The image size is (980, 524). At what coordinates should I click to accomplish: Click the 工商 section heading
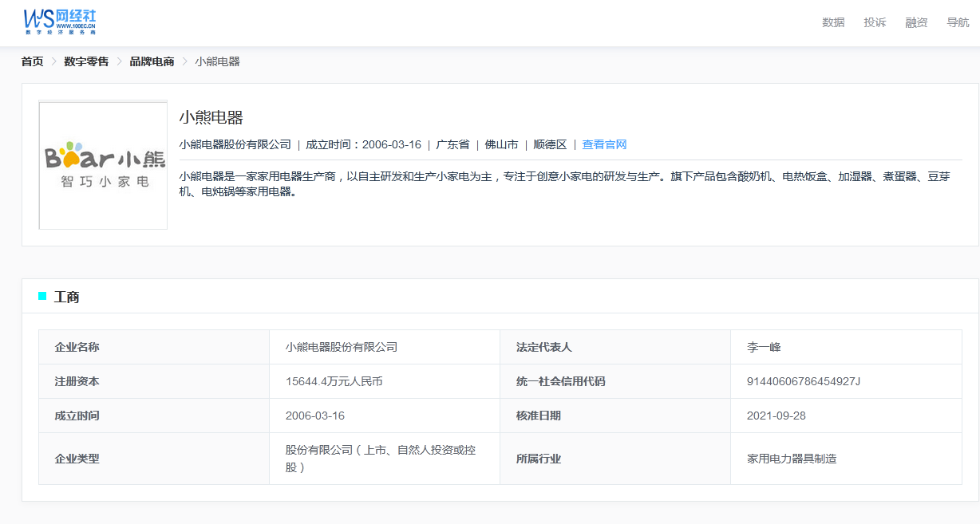tap(66, 297)
